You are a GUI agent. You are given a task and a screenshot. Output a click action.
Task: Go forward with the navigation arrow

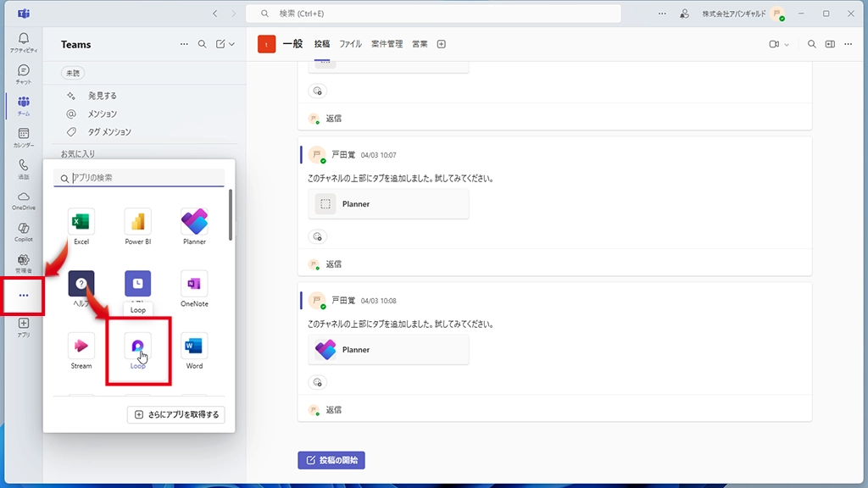(234, 14)
